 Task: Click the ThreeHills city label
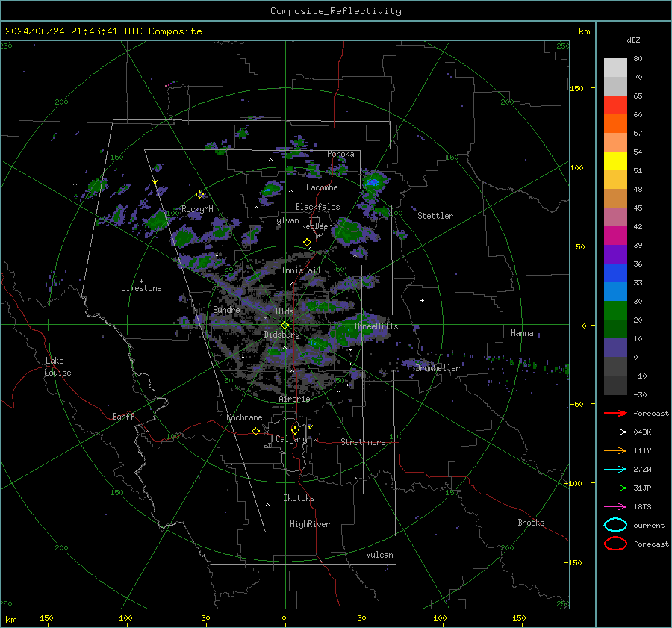coord(376,326)
